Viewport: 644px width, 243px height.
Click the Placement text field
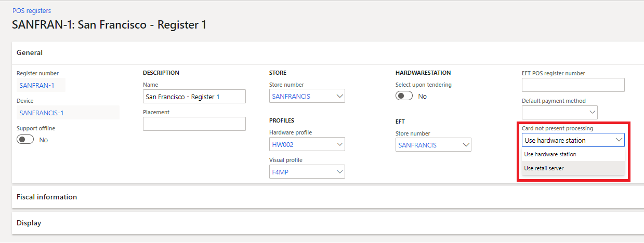194,124
